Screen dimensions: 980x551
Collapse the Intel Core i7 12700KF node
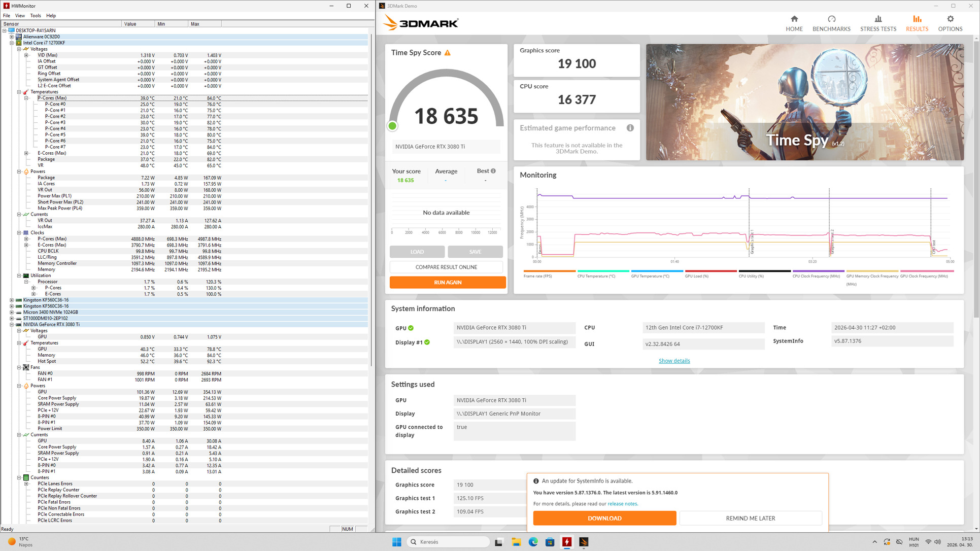(12, 43)
